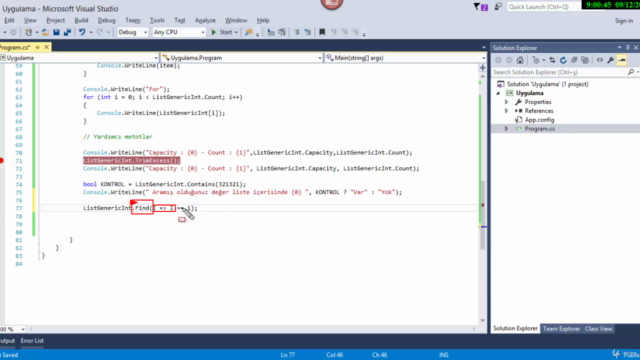Expand the References node in Solution Explorer
The width and height of the screenshot is (640, 360).
pos(507,111)
